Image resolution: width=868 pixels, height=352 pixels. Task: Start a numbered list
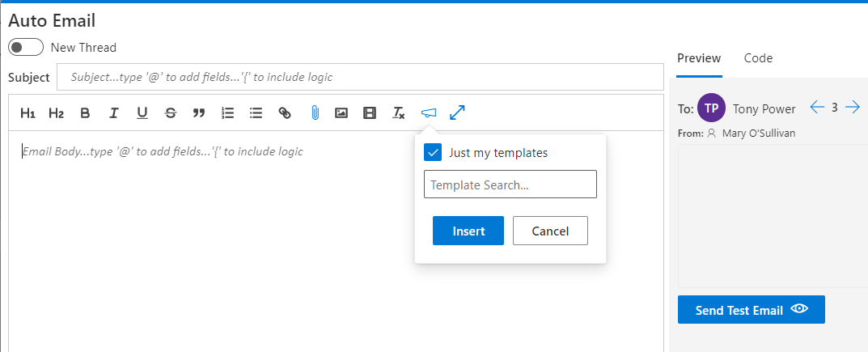pyautogui.click(x=227, y=113)
